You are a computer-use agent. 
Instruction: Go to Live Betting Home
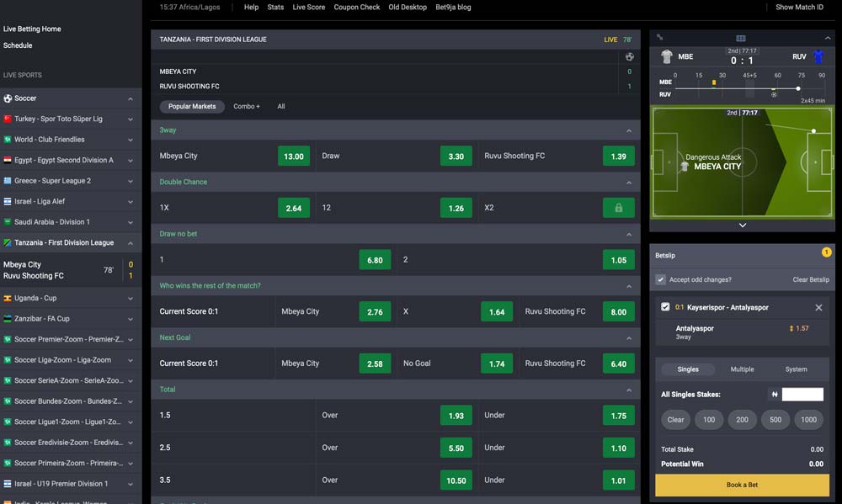click(x=32, y=29)
